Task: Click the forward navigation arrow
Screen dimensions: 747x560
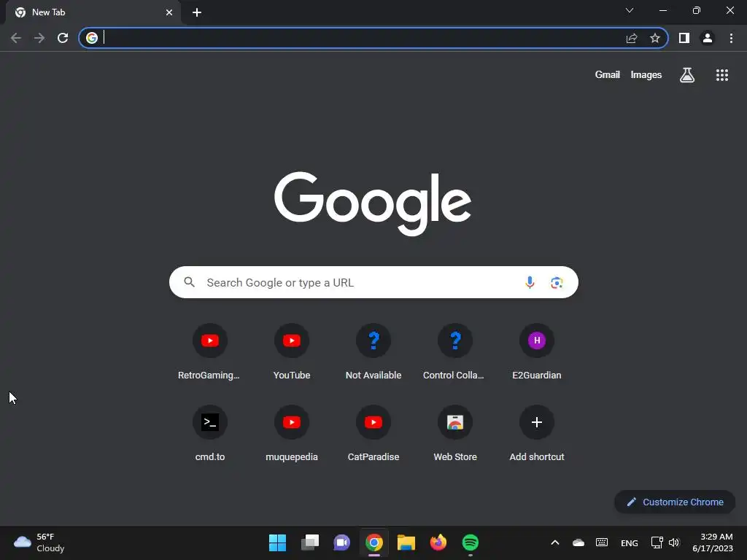Action: tap(39, 38)
